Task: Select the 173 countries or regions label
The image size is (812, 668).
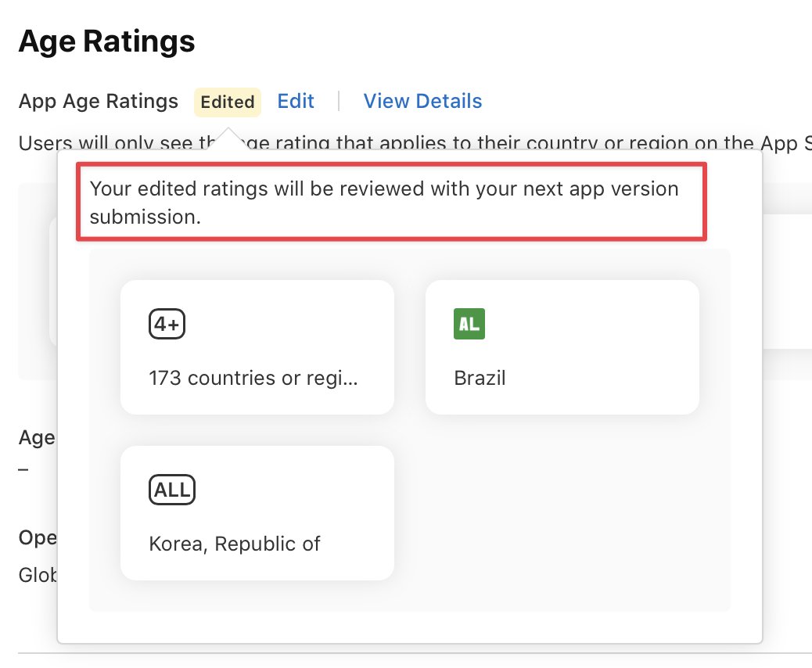Action: pos(253,379)
